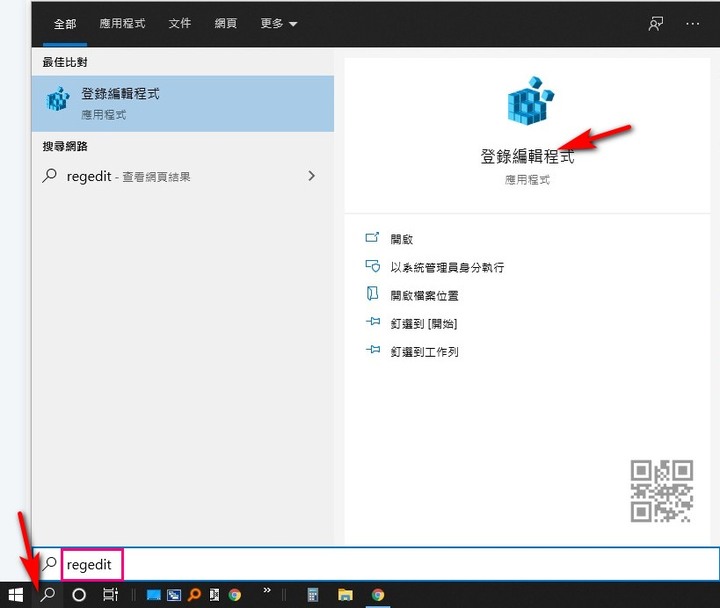Click remote desktop monitor icon on taskbar
This screenshot has height=608, width=720.
(174, 595)
